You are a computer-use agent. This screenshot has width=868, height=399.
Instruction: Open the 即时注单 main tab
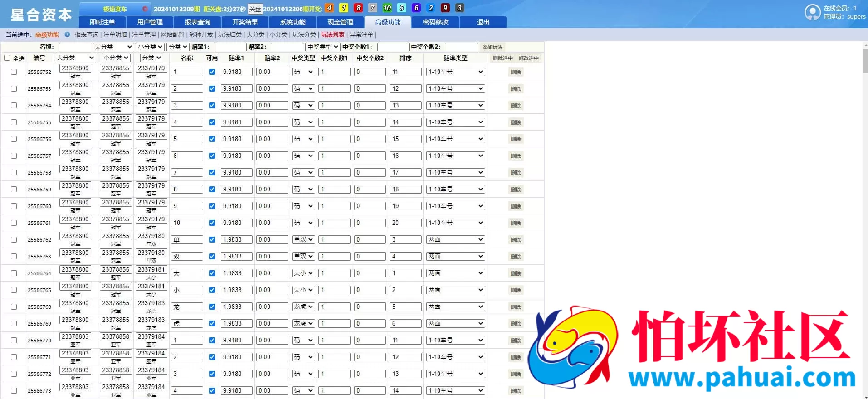click(x=102, y=22)
